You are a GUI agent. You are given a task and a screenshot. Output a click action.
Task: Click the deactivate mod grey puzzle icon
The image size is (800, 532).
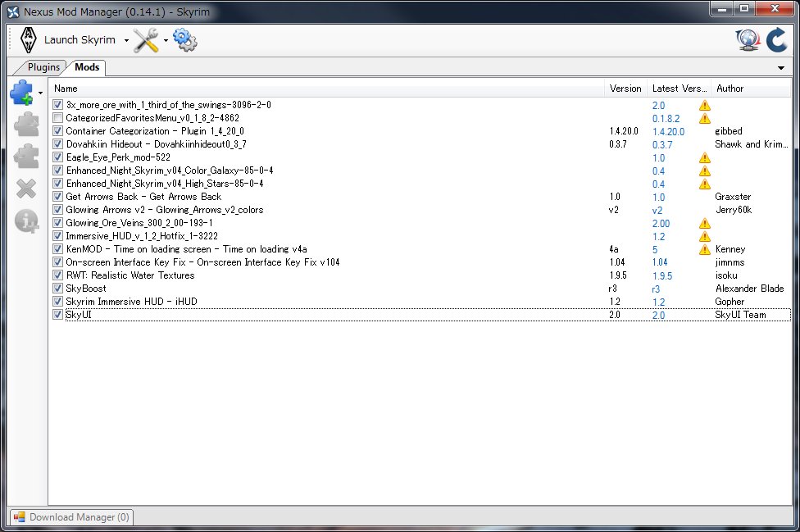[26, 157]
